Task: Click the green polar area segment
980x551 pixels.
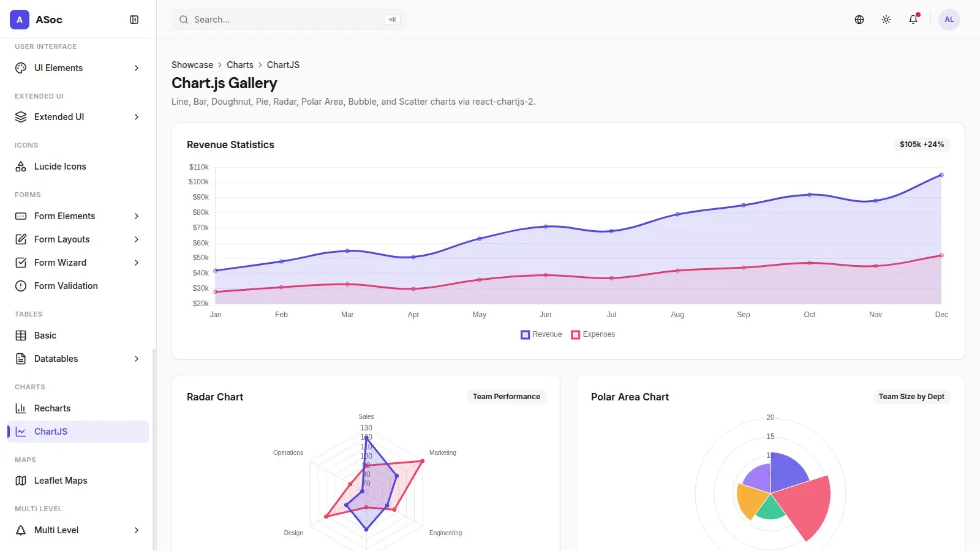Action: [771, 508]
